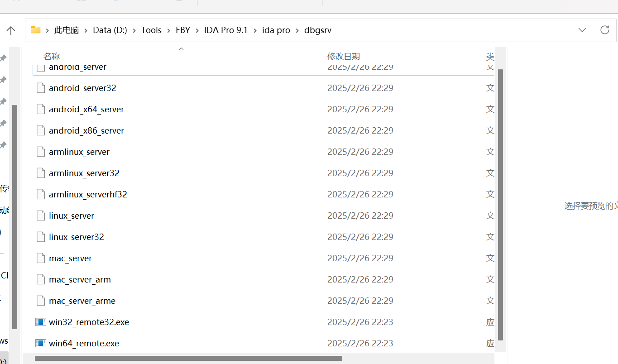Screen dimensions: 618x364
Task: Click the dbgsrv breadcrumb segment
Action: pyautogui.click(x=318, y=30)
